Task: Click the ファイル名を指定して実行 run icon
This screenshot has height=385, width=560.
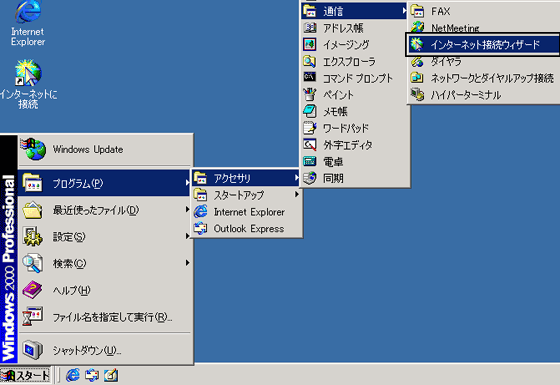Action: 32,316
